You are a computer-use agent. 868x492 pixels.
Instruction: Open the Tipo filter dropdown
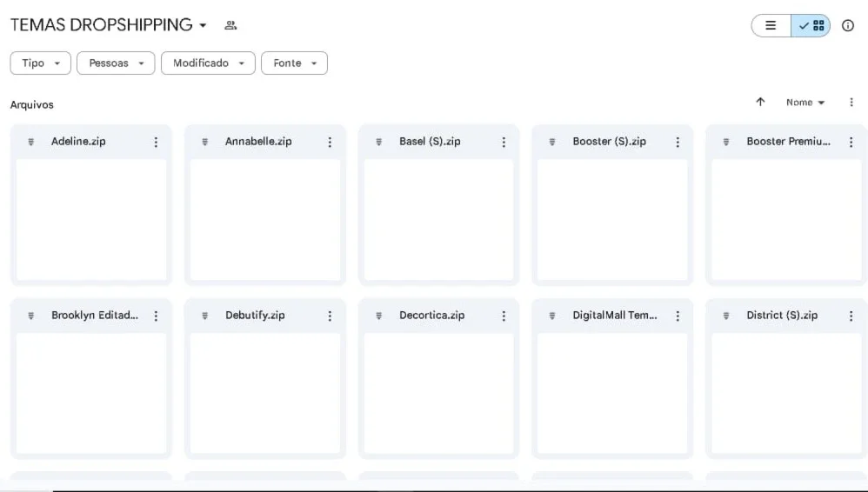point(40,63)
